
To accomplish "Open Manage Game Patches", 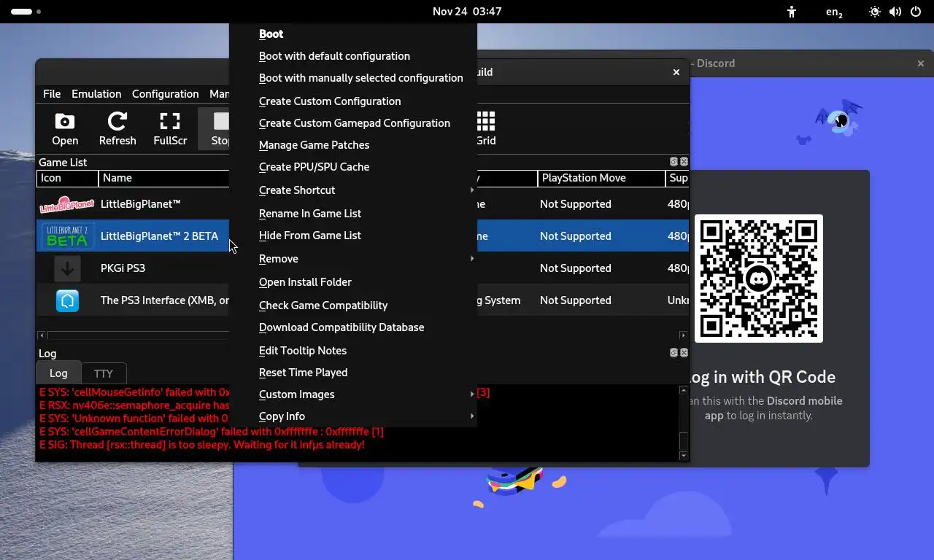I will 353,145.
